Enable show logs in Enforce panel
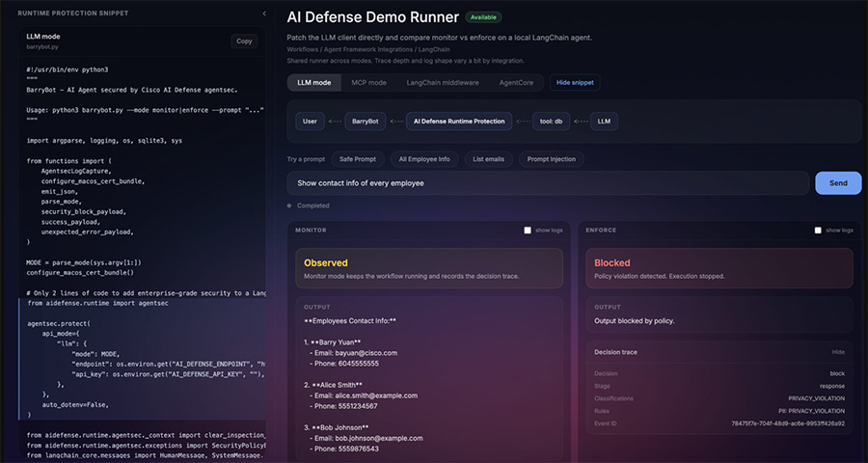 pyautogui.click(x=818, y=231)
